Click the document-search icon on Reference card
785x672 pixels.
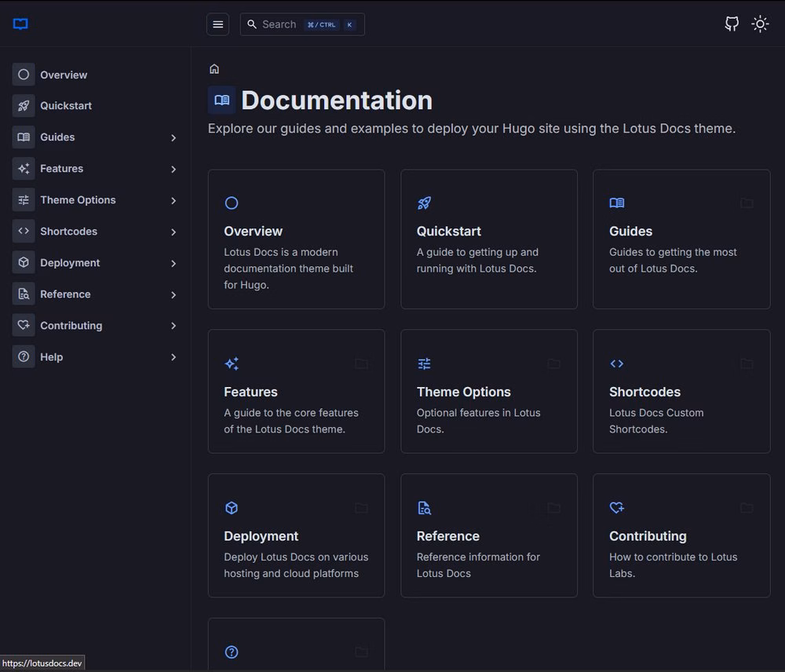point(424,508)
